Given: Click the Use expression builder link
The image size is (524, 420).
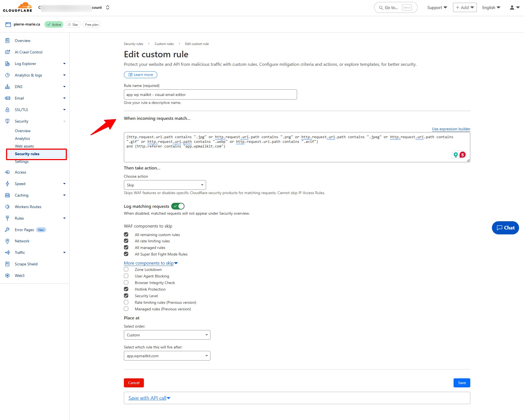Looking at the screenshot, I should point(451,129).
